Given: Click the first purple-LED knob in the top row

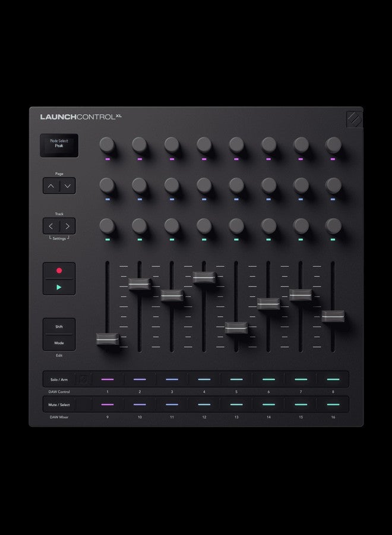Looking at the screenshot, I should point(107,144).
